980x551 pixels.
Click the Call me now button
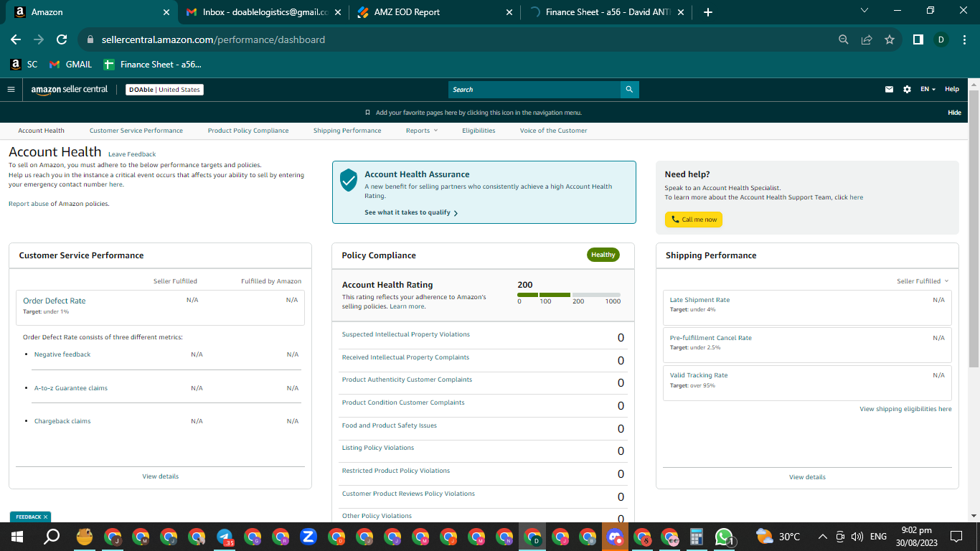[694, 220]
